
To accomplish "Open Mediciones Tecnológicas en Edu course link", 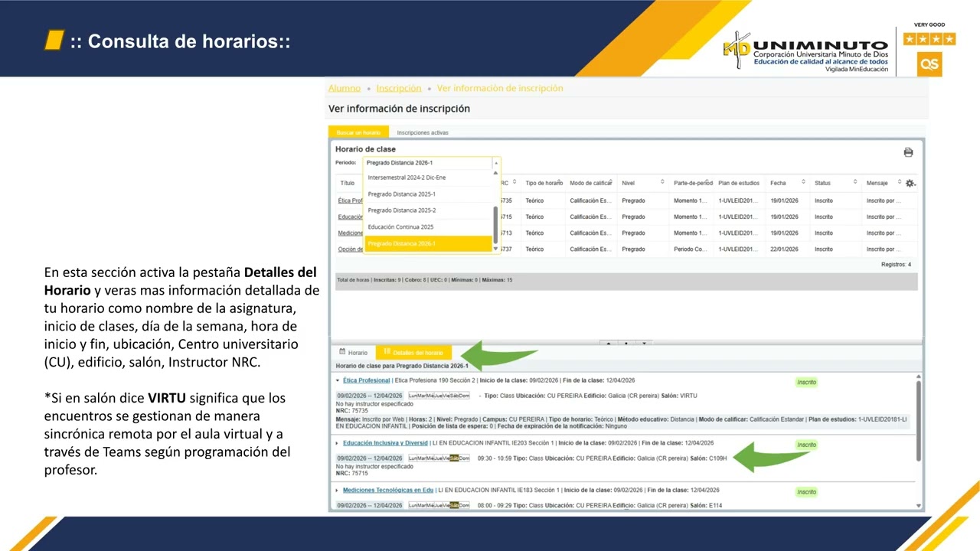I will 387,491.
